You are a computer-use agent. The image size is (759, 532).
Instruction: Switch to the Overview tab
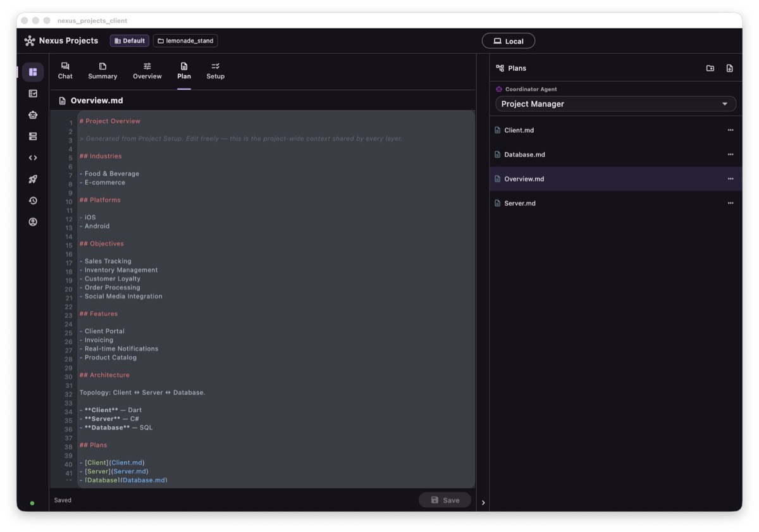coord(147,71)
